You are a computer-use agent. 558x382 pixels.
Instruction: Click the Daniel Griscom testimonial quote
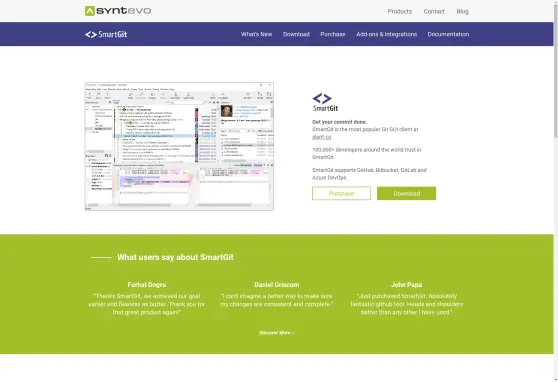tap(277, 300)
